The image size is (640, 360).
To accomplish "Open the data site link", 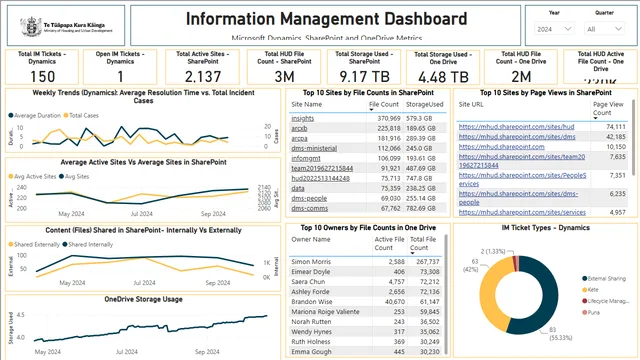I will click(298, 188).
